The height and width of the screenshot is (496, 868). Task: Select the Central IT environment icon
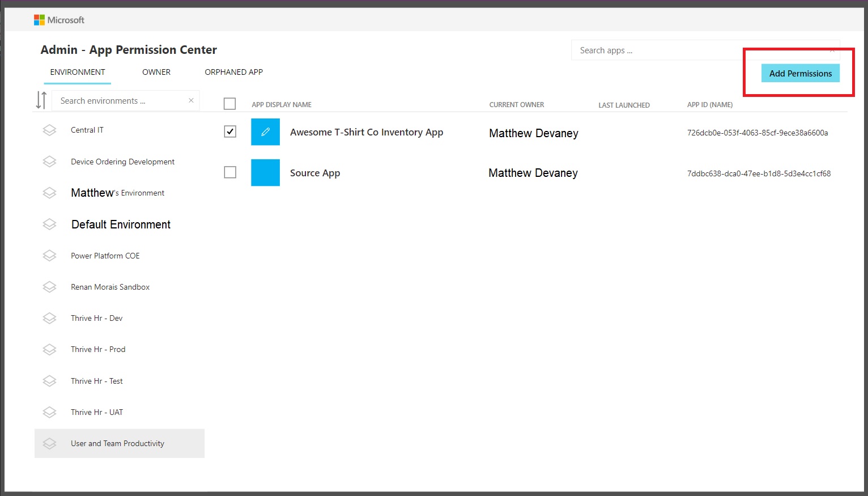(49, 130)
